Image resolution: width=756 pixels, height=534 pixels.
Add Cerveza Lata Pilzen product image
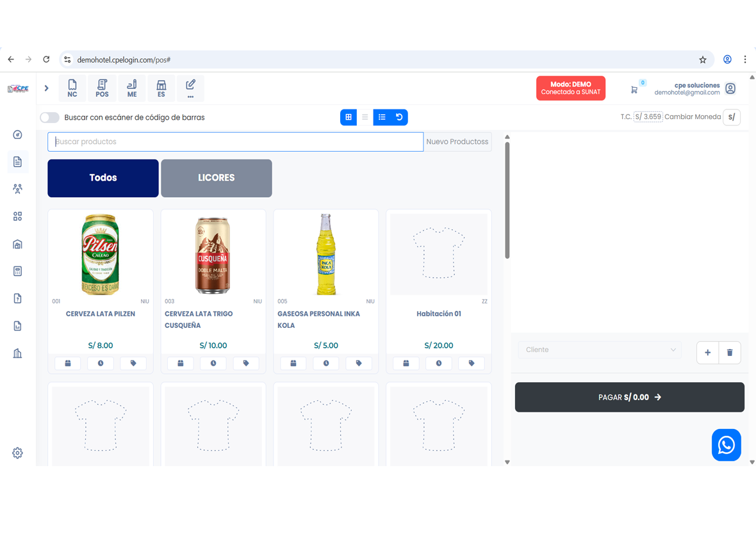click(101, 254)
